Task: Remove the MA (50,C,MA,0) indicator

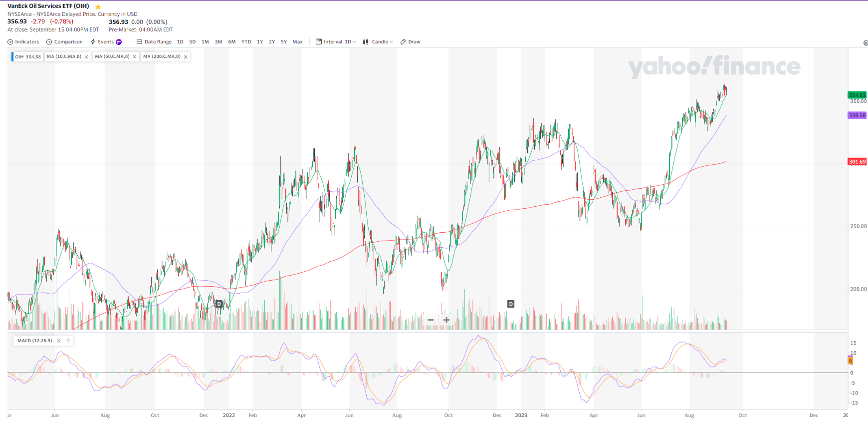Action: [134, 57]
